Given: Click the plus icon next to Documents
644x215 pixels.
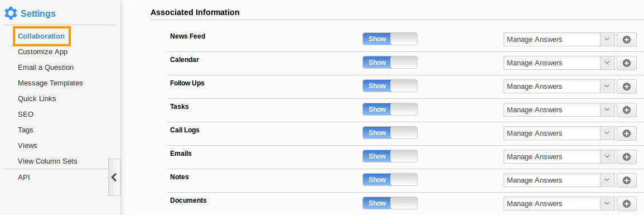Looking at the screenshot, I should (x=626, y=203).
